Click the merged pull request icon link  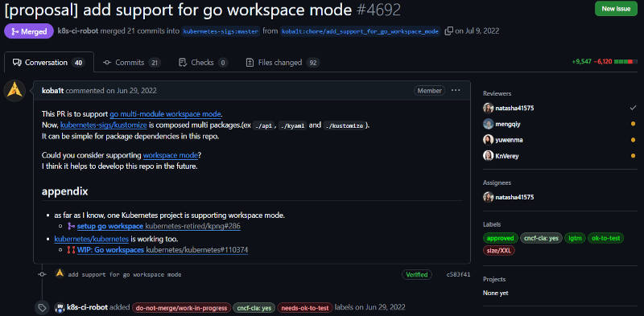click(x=71, y=226)
